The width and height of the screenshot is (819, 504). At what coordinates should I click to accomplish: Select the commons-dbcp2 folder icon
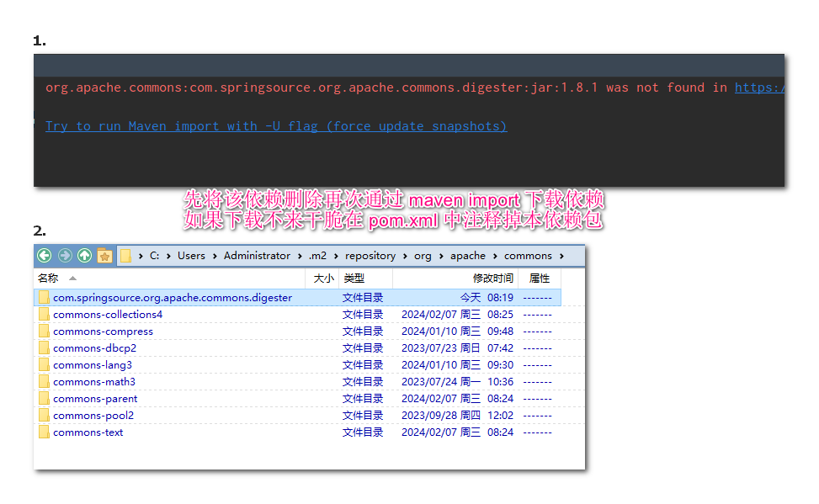point(44,347)
